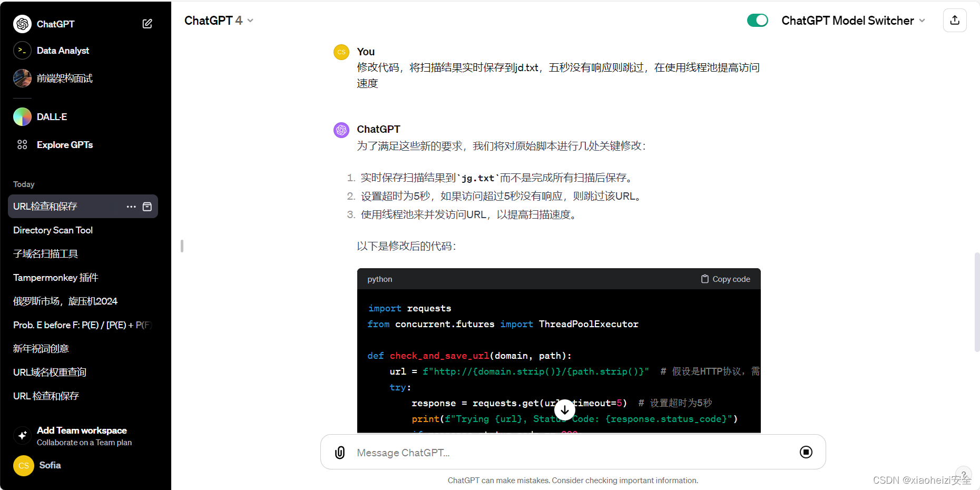Click Add Team workspace link

[82, 430]
